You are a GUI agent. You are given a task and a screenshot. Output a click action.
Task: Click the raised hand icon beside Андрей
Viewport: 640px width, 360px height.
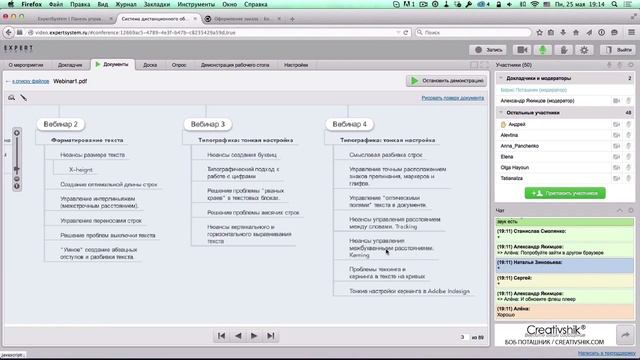click(503, 124)
